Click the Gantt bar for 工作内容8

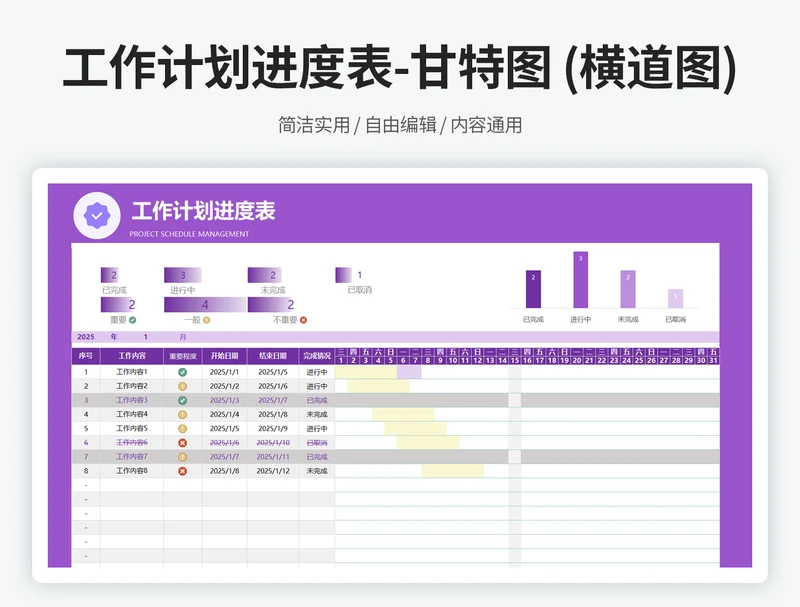point(453,471)
